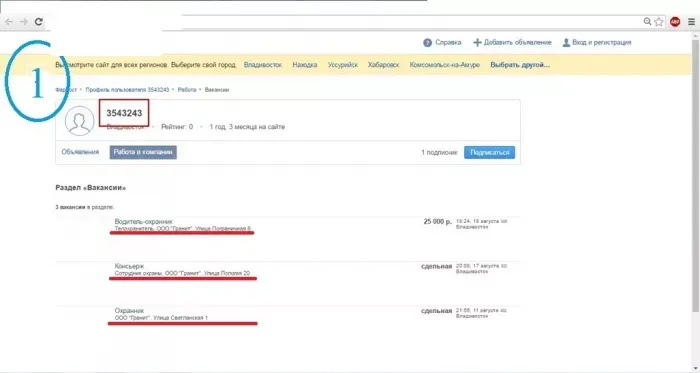Open the red ABP extension icon
700x373 pixels.
point(675,21)
